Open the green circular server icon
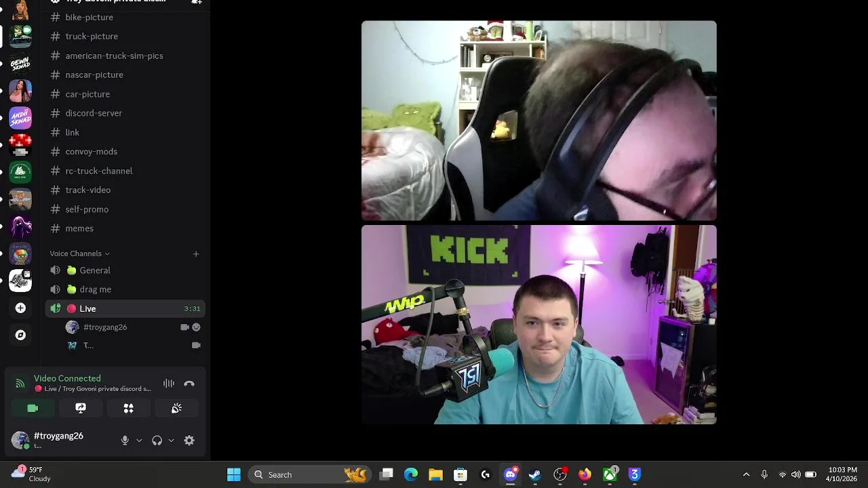This screenshot has height=488, width=868. tap(20, 172)
